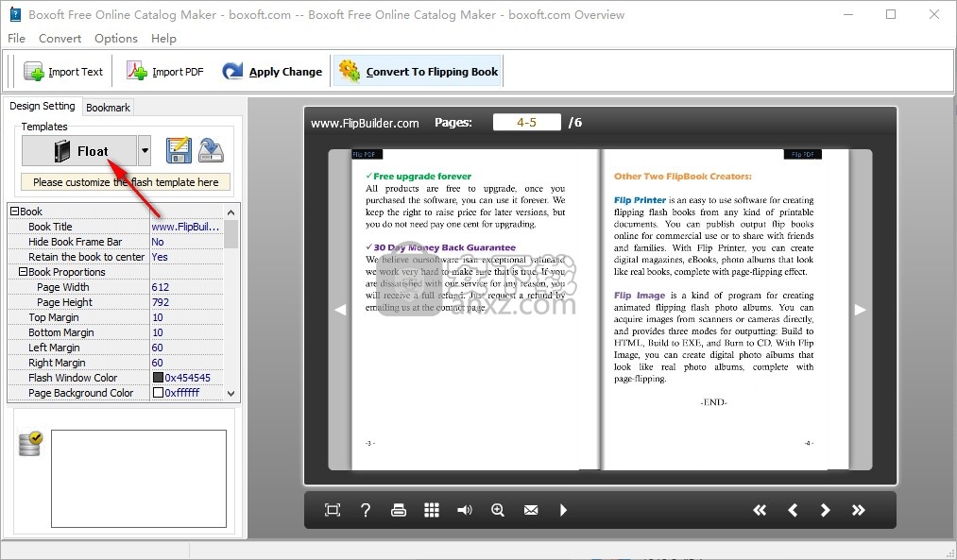Screen dimensions: 957x560
Task: Click the Flash Window Color swatch 0x454545
Action: (x=158, y=378)
